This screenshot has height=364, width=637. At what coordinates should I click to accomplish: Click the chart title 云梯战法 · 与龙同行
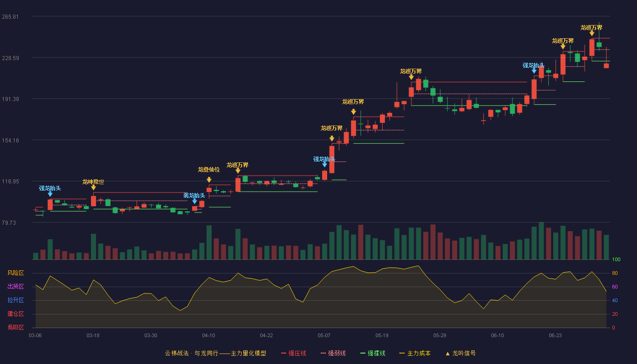click(191, 353)
